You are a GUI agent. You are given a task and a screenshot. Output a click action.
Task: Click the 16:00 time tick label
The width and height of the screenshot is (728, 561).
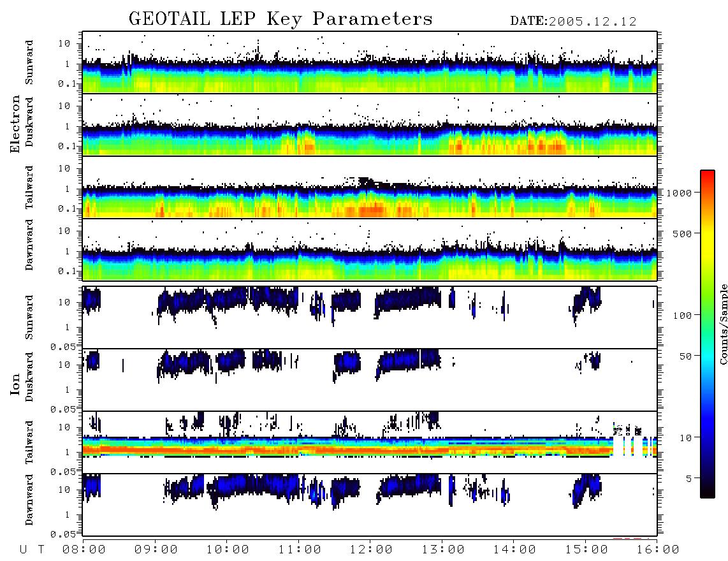[x=658, y=550]
